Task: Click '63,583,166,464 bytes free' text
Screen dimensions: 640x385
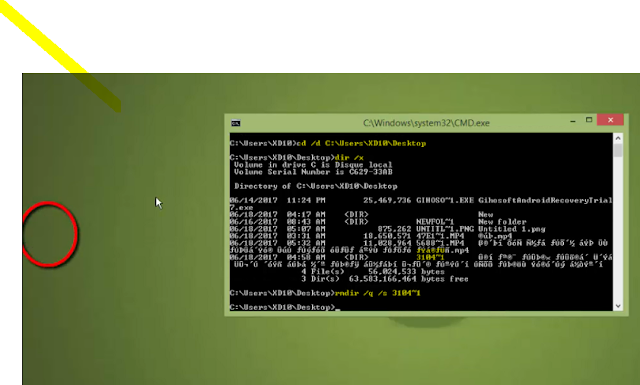Action: coord(409,279)
